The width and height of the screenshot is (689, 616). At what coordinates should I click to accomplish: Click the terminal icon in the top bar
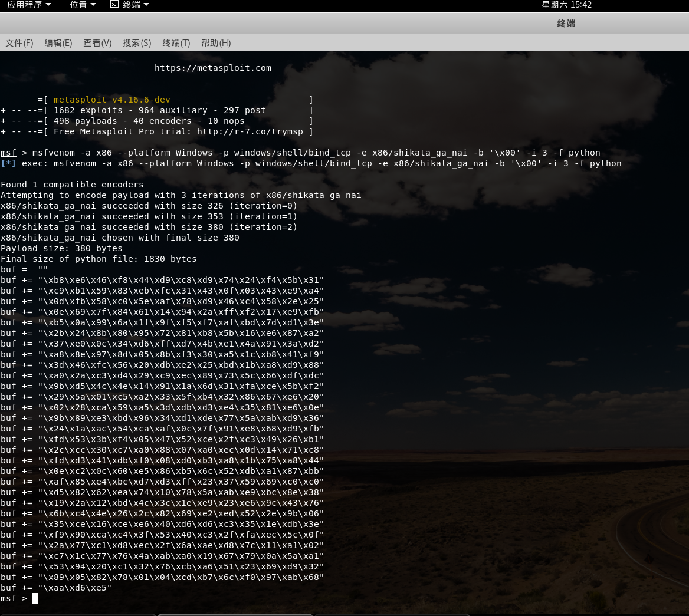coord(114,4)
